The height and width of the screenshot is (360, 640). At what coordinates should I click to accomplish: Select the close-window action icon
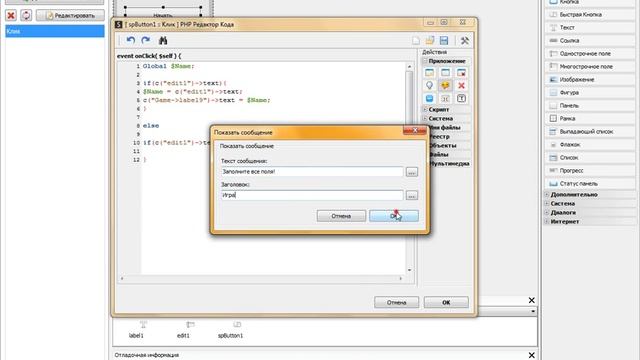461,73
